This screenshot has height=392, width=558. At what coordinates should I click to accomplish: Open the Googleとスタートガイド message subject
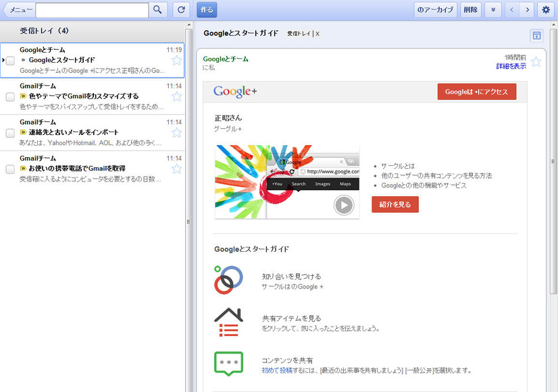[61, 60]
